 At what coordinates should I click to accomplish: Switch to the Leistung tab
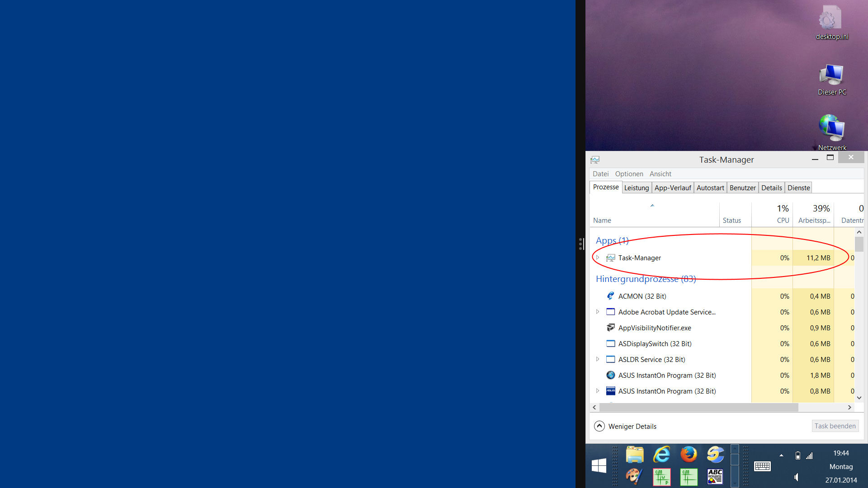tap(636, 188)
